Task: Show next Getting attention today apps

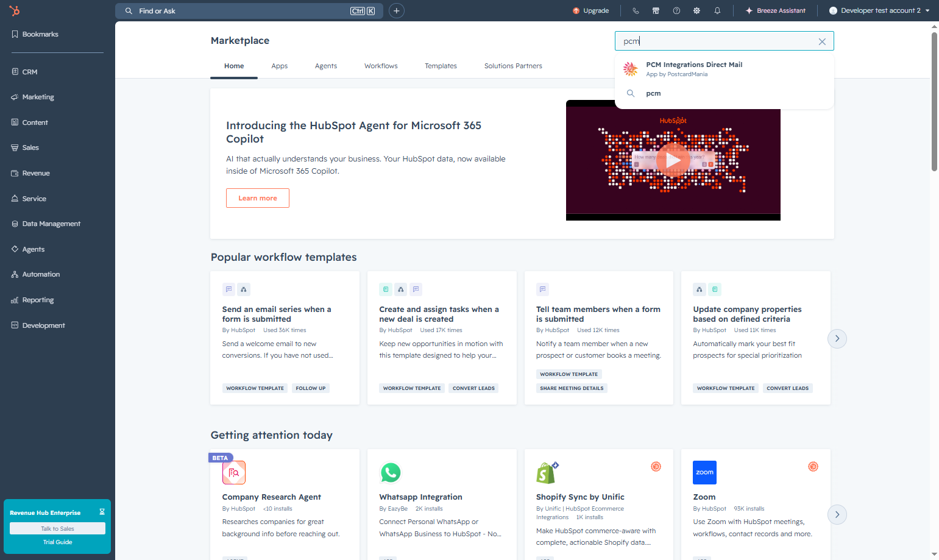Action: [x=837, y=514]
